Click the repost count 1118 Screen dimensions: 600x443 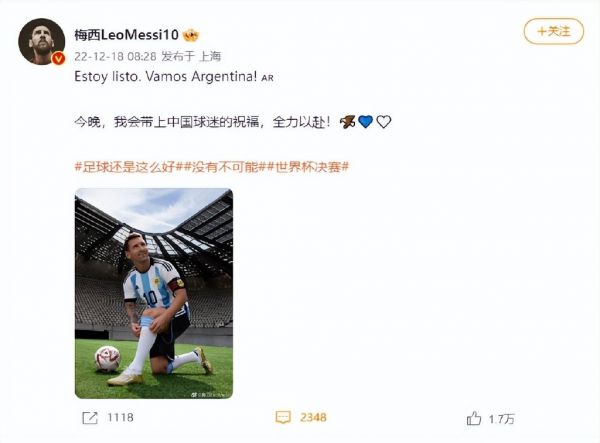coord(120,417)
